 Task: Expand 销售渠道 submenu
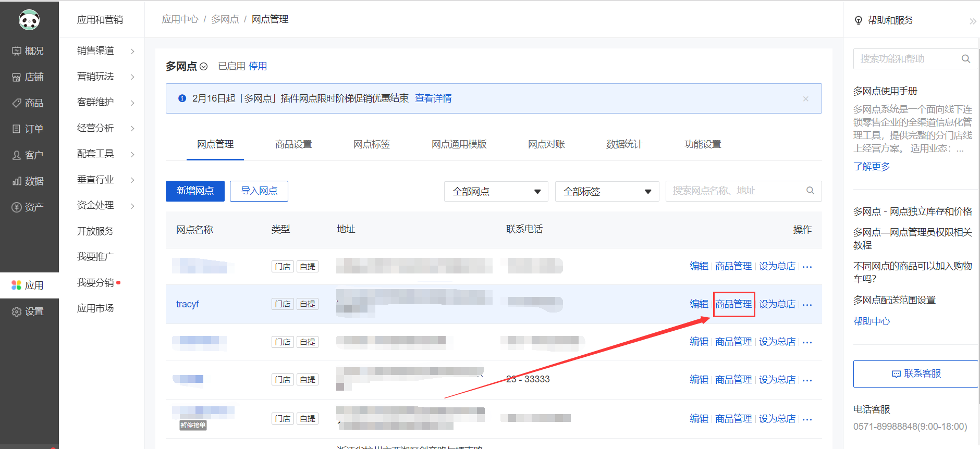point(132,51)
